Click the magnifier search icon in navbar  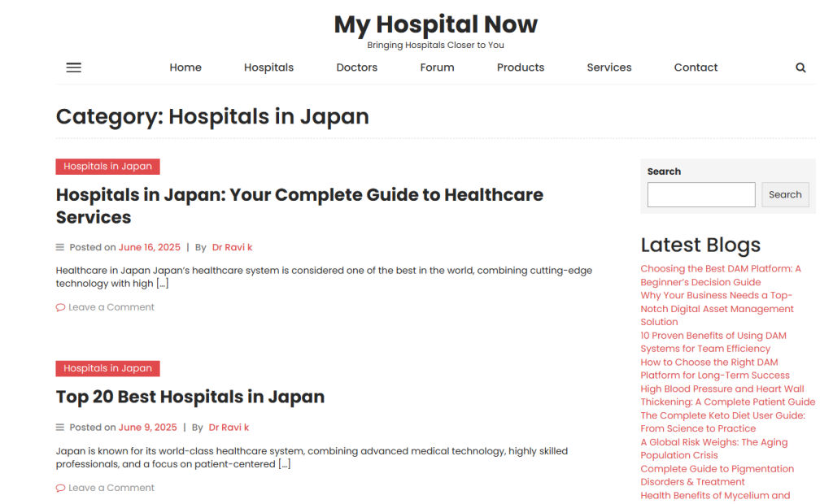click(800, 67)
